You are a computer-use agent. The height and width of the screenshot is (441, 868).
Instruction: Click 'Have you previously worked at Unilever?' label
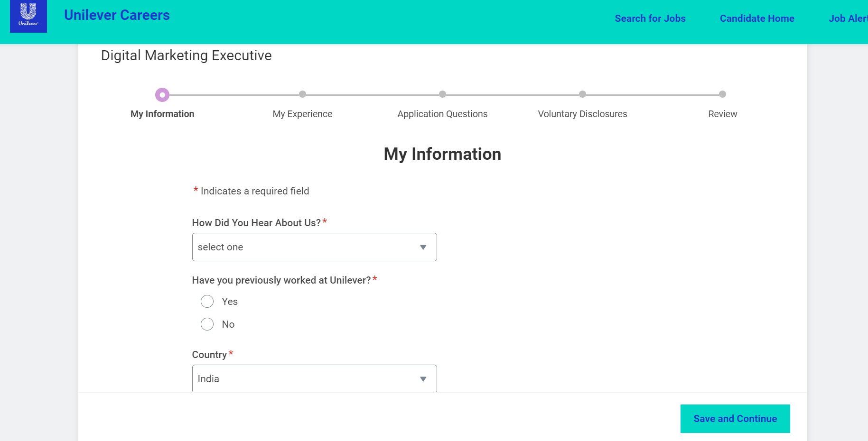(x=281, y=280)
